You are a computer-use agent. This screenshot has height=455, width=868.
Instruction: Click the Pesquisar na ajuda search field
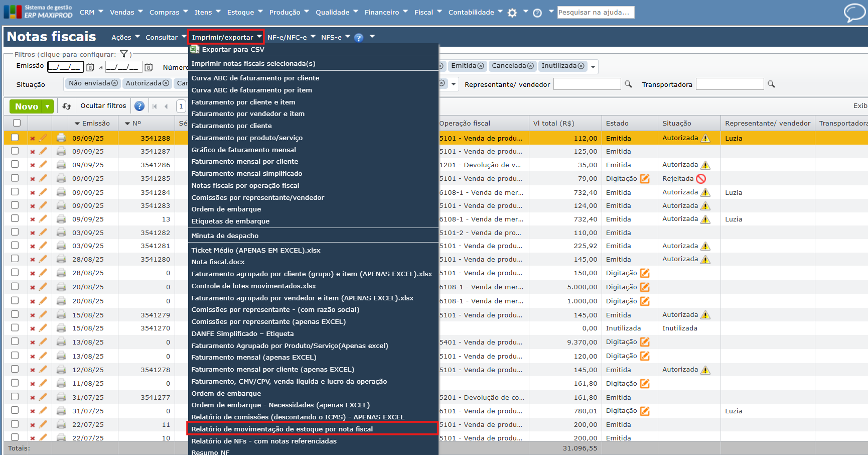click(595, 13)
